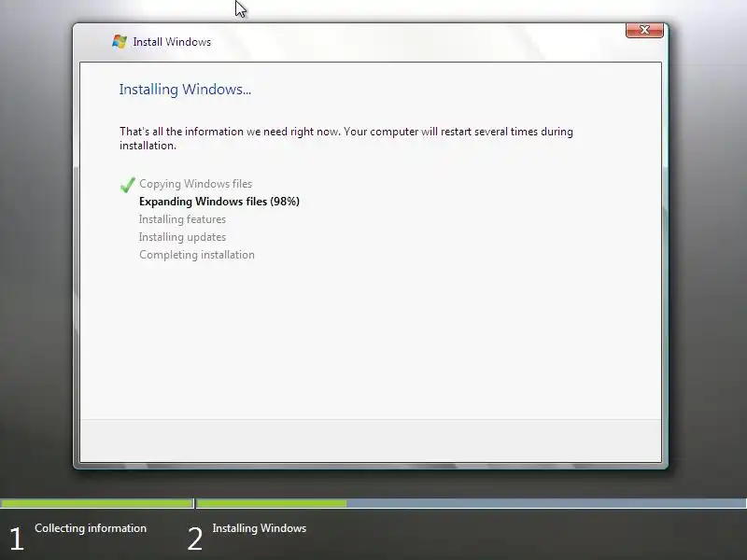The image size is (747, 560).
Task: Select 'Expanding Windows files (98%)' step
Action: (219, 202)
